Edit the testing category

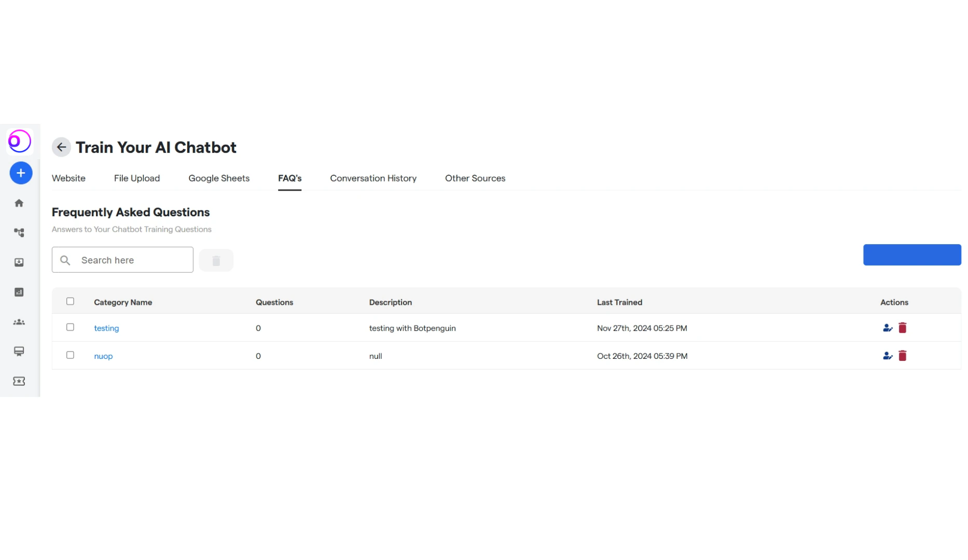coord(888,328)
